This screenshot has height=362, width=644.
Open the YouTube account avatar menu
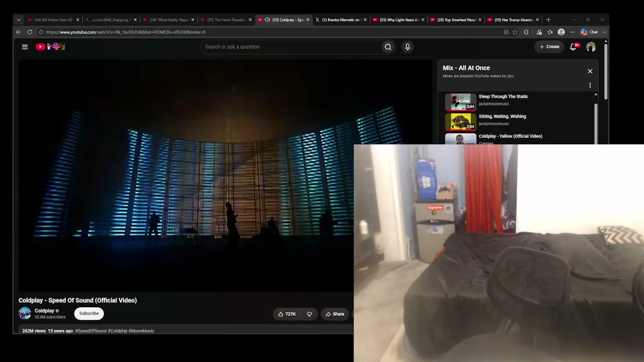tap(591, 47)
